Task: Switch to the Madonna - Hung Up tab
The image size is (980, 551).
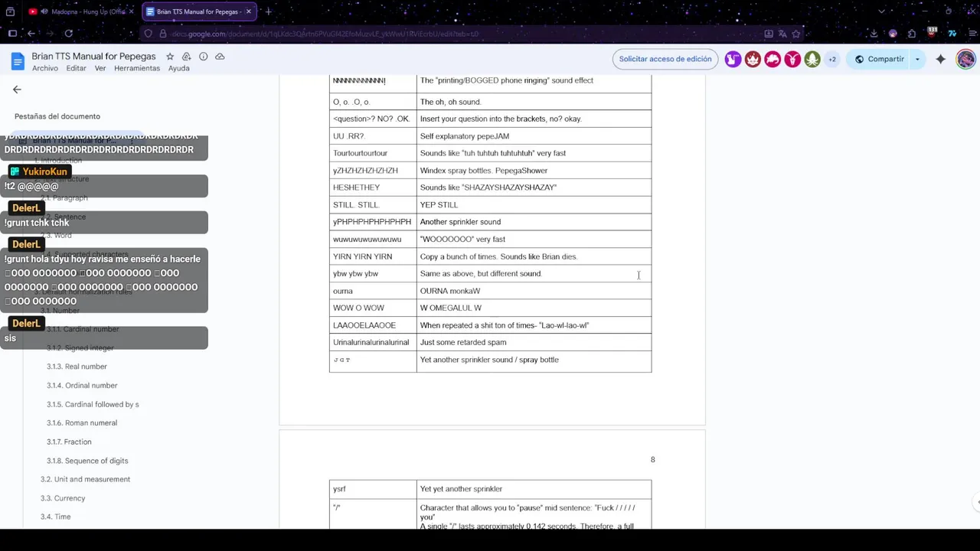Action: tap(80, 11)
